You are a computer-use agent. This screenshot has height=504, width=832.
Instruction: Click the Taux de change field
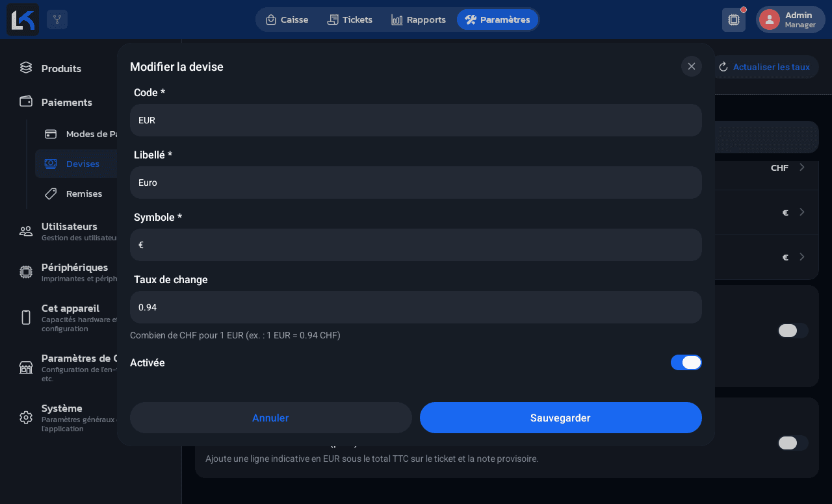(x=416, y=307)
